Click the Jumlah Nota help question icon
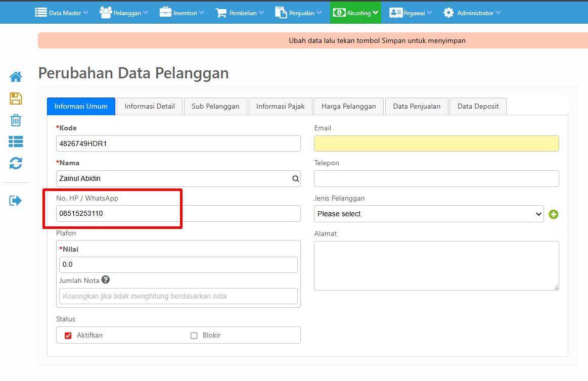This screenshot has width=588, height=381. point(106,280)
